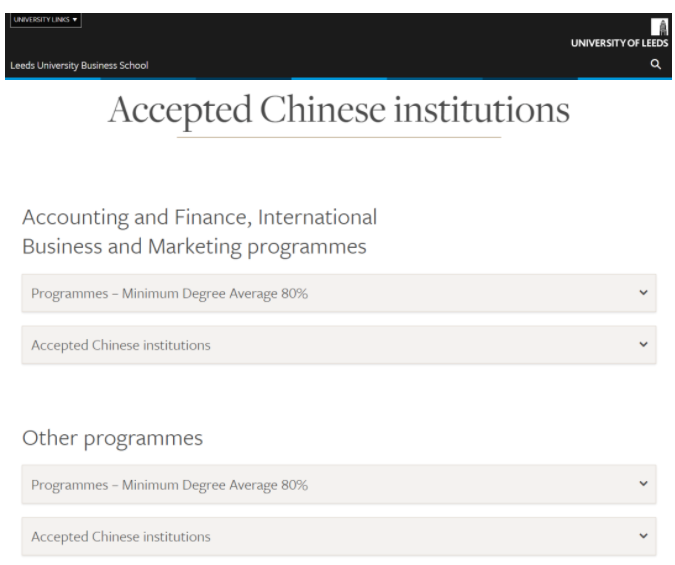Click the blue strip beneath the header bar
Screen dimensions: 675x565
click(x=338, y=79)
